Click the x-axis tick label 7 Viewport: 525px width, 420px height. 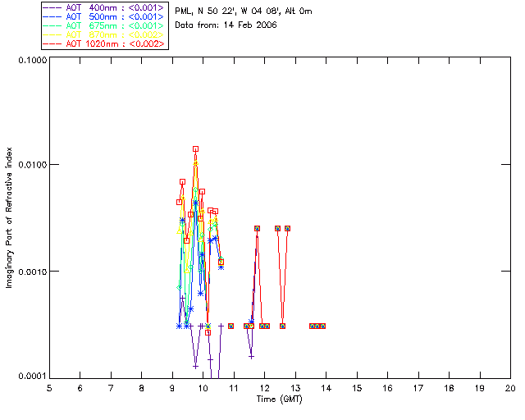click(x=111, y=388)
